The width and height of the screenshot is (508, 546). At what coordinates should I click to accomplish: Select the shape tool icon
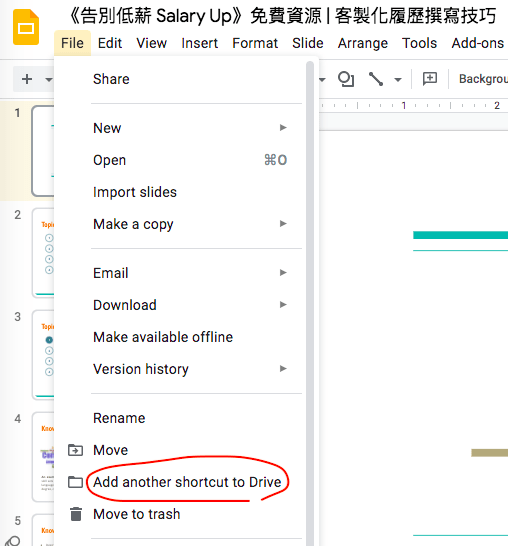point(346,79)
